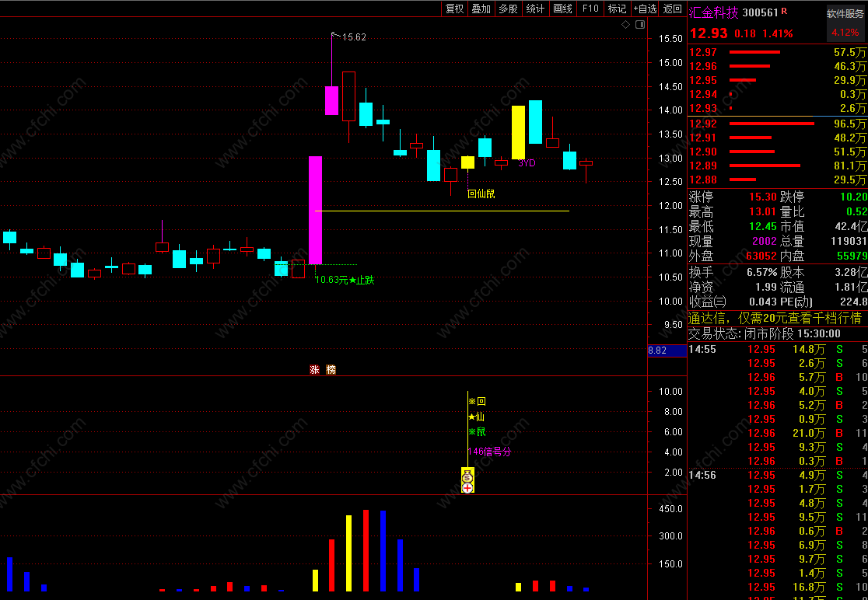The width and height of the screenshot is (868, 600).
Task: Click the diamond icon above the chart
Action: point(625,24)
